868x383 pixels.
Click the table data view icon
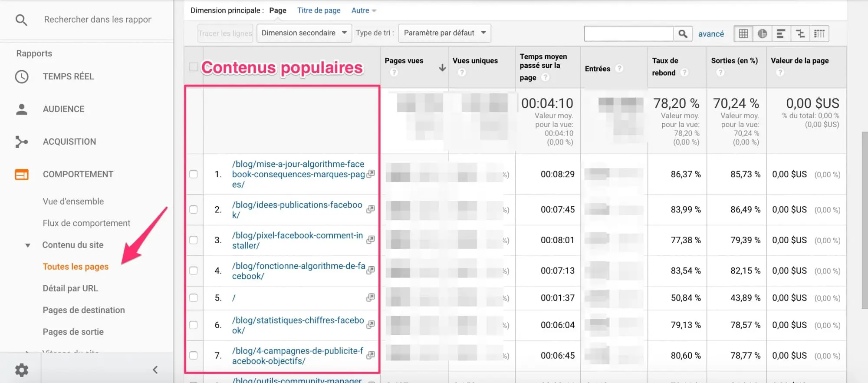tap(743, 33)
